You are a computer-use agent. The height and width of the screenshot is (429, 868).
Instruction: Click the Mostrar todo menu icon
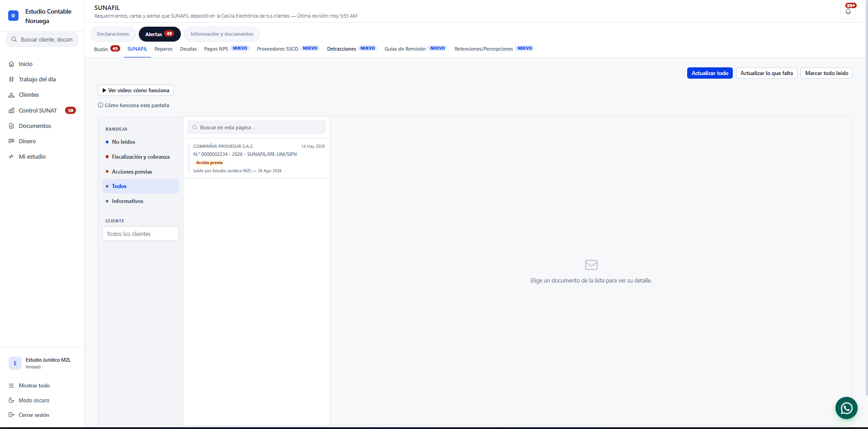(11, 386)
